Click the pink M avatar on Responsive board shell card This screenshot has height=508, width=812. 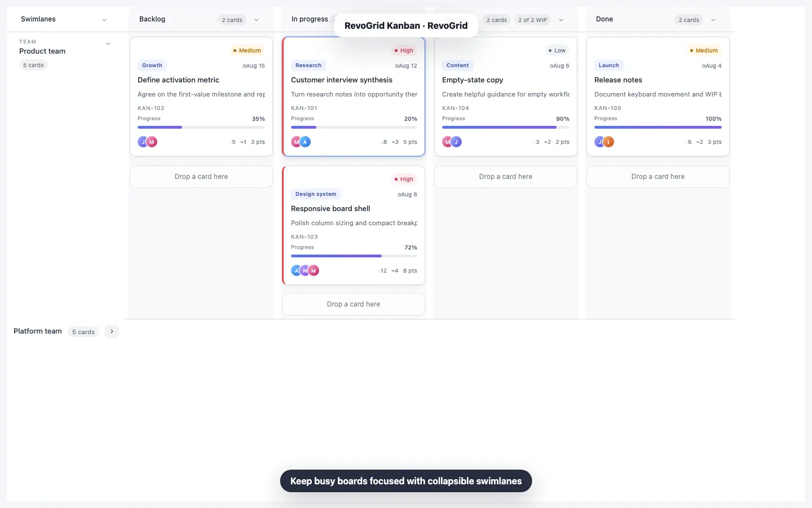point(314,271)
